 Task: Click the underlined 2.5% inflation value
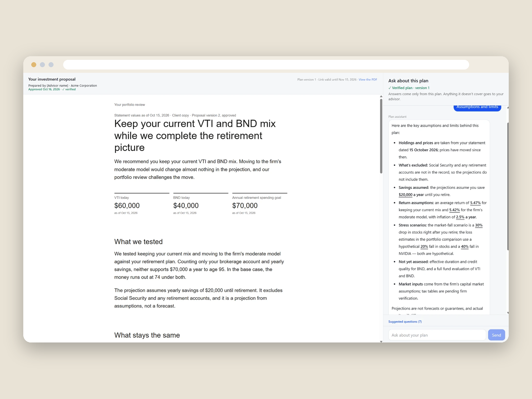(460, 217)
